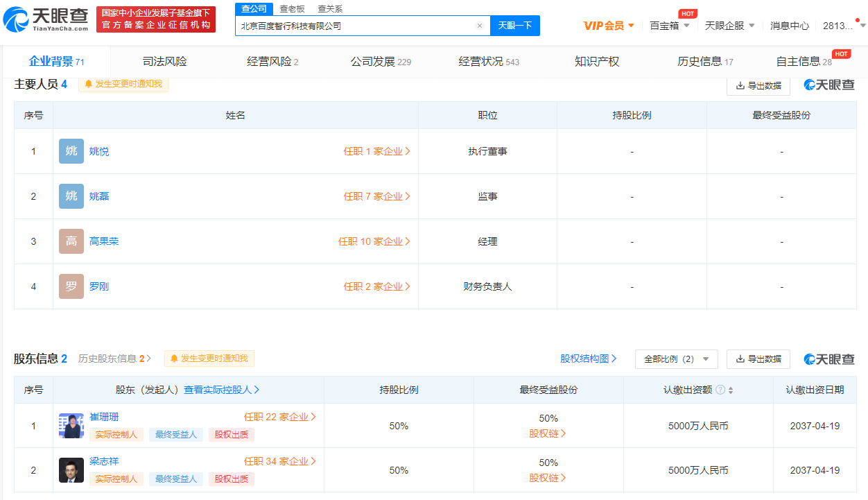This screenshot has height=500, width=868.
Task: Open 任职 1 家企业 for 姚悦
Action: [x=377, y=151]
